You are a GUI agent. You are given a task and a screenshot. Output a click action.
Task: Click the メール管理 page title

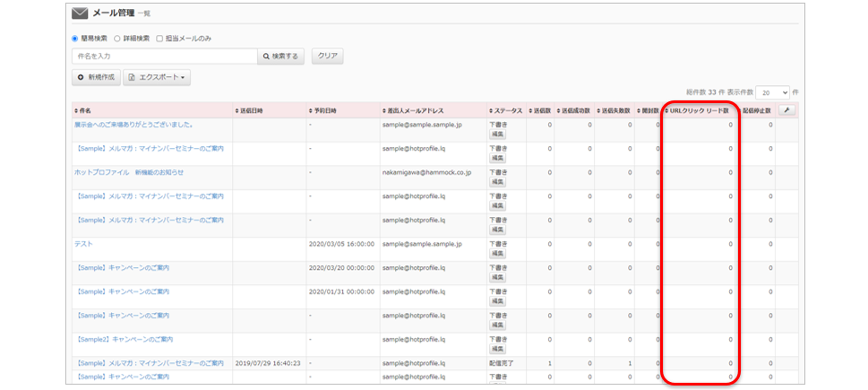(114, 13)
